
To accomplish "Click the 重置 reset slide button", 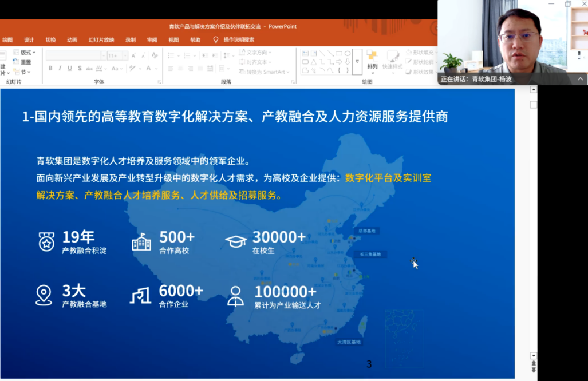I will (22, 62).
